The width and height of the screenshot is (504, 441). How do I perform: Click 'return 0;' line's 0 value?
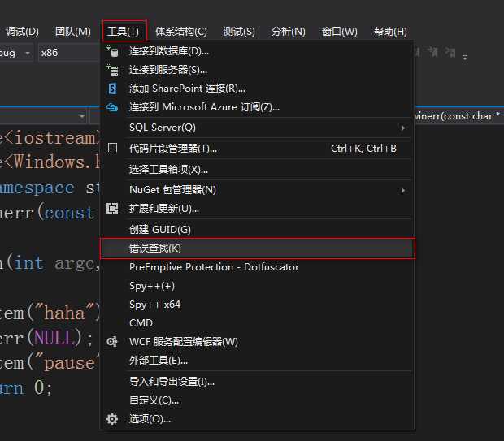click(x=39, y=387)
